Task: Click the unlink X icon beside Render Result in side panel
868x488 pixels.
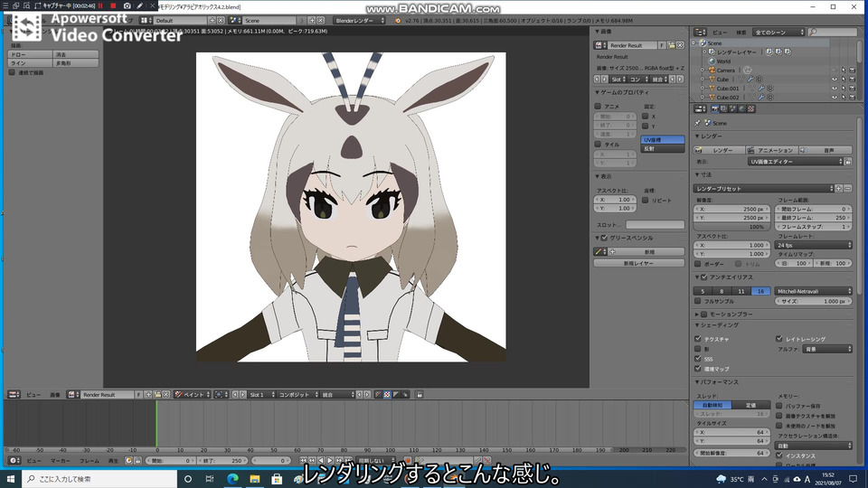Action: [x=680, y=45]
